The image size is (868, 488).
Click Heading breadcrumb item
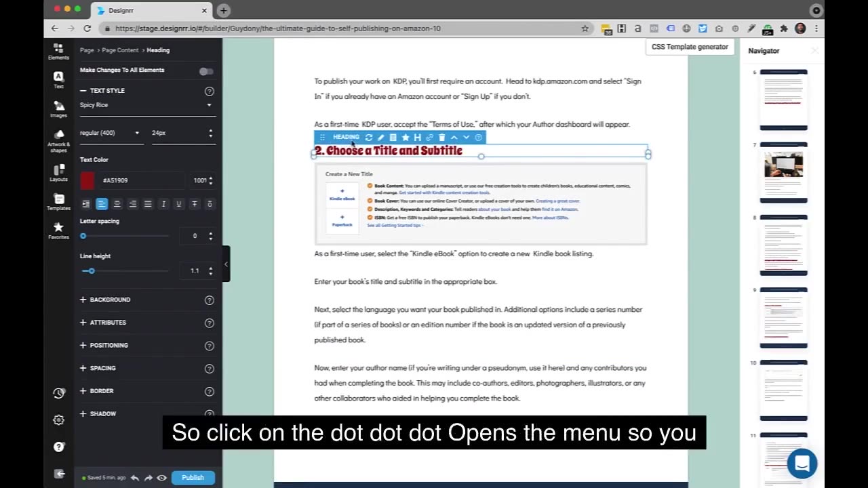point(158,50)
